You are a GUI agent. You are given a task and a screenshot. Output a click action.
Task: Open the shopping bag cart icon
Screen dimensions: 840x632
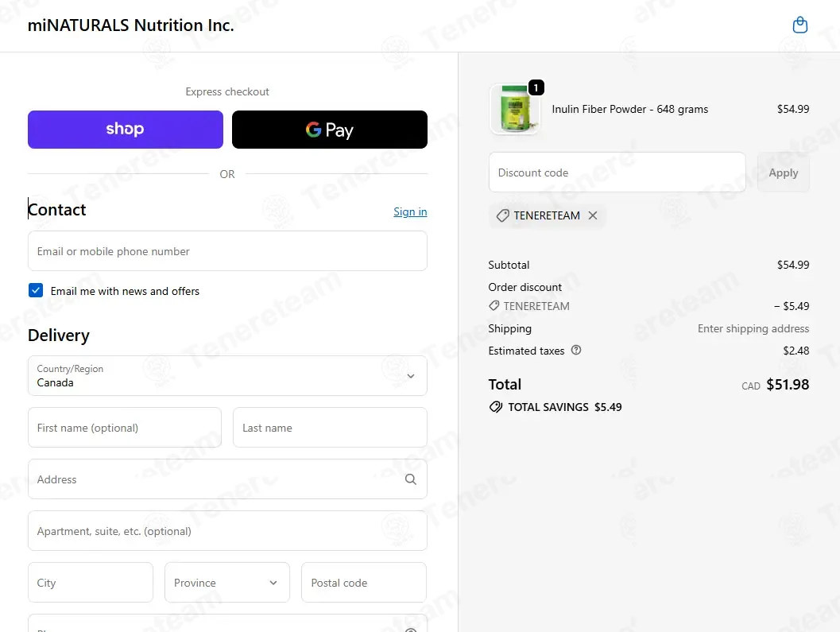click(x=799, y=25)
